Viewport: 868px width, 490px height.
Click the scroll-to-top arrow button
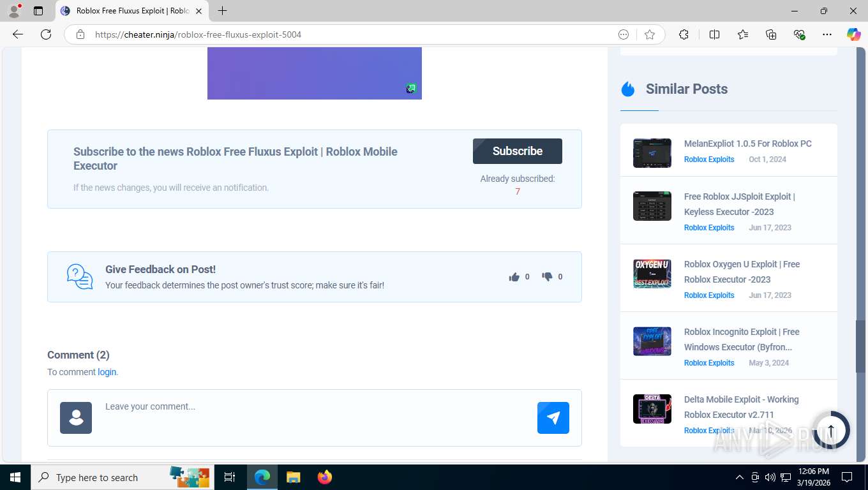(831, 429)
